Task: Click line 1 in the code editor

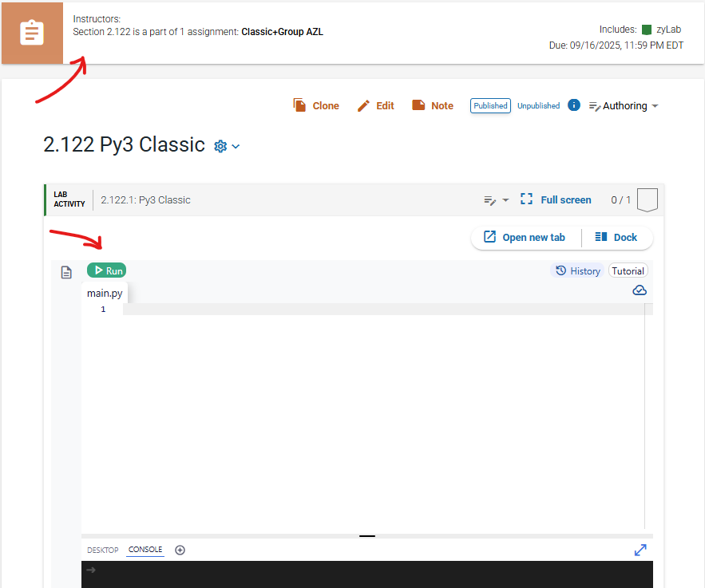Action: [383, 309]
